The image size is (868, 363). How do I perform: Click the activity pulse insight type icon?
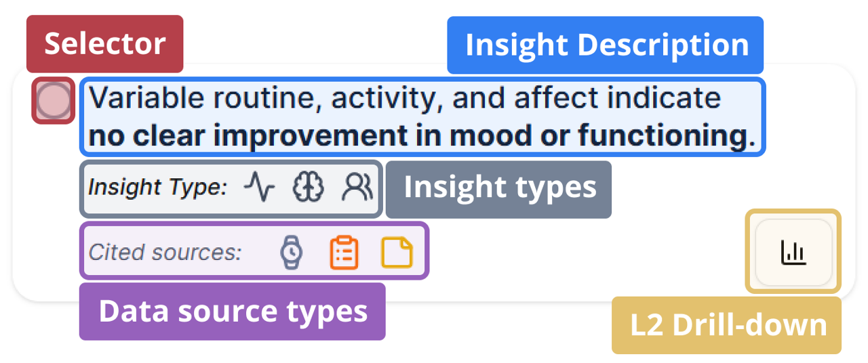point(259,188)
